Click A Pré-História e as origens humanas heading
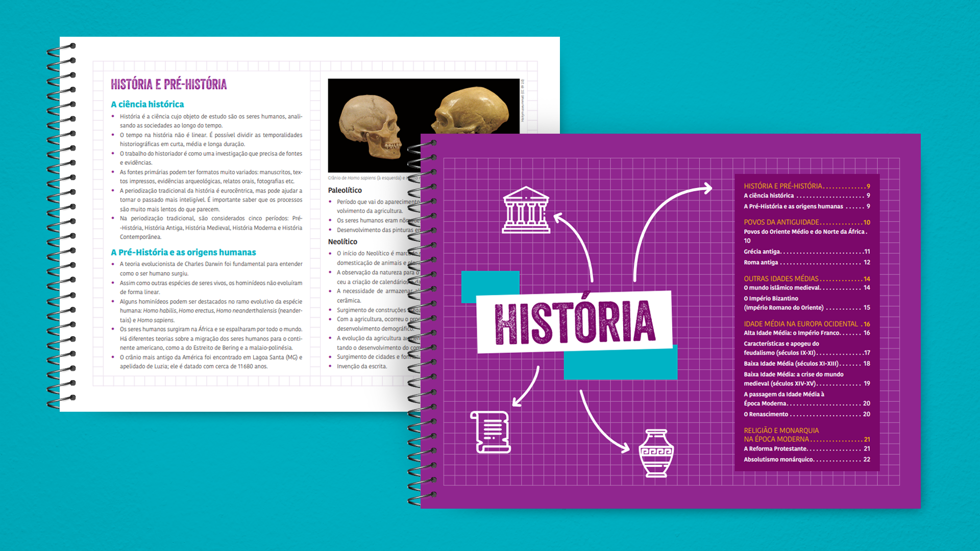 [x=183, y=253]
